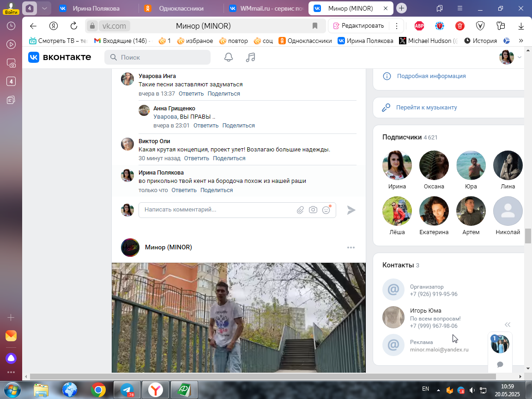Reload the page with refresh icon

click(x=73, y=26)
